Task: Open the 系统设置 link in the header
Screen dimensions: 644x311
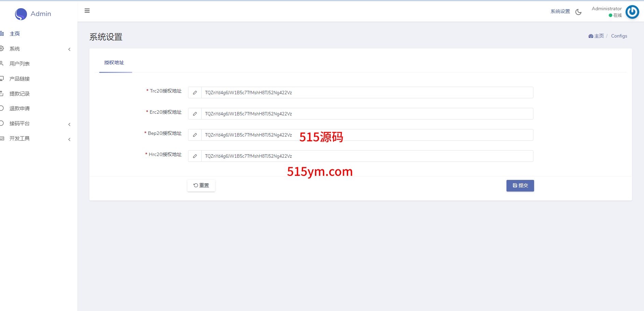Action: click(560, 12)
